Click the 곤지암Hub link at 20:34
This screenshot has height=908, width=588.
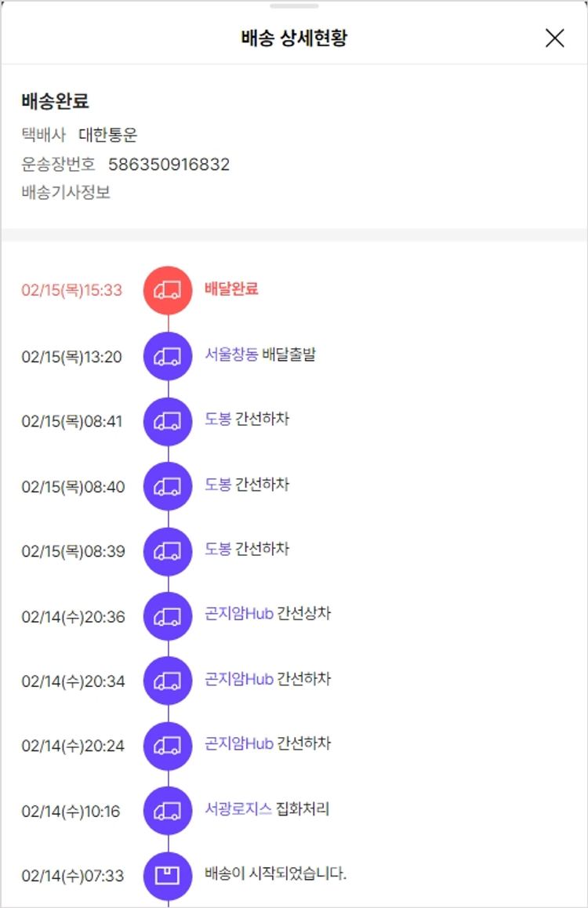tap(238, 679)
